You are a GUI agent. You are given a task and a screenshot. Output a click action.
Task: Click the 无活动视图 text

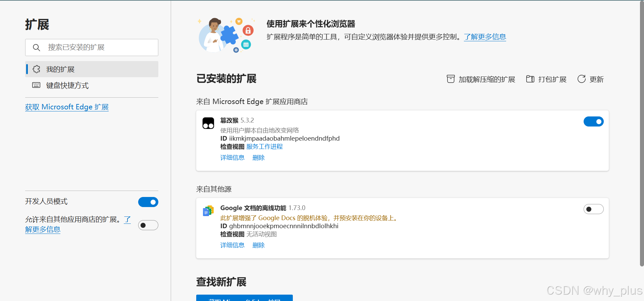262,234
